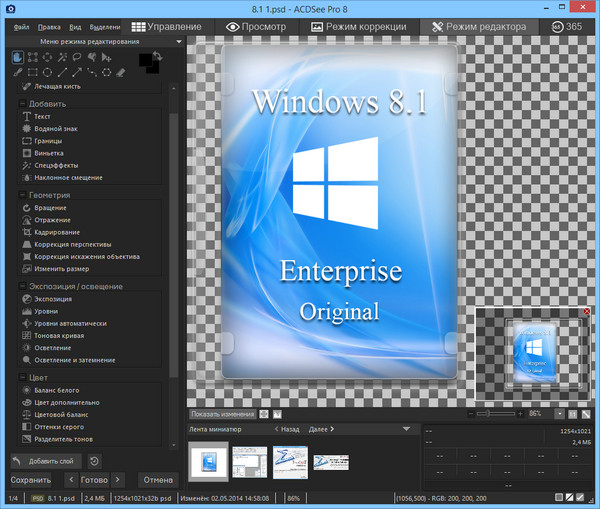Image resolution: width=600 pixels, height=509 pixels.
Task: Click the history reset icon beside Добавить слой
Action: coord(94,461)
